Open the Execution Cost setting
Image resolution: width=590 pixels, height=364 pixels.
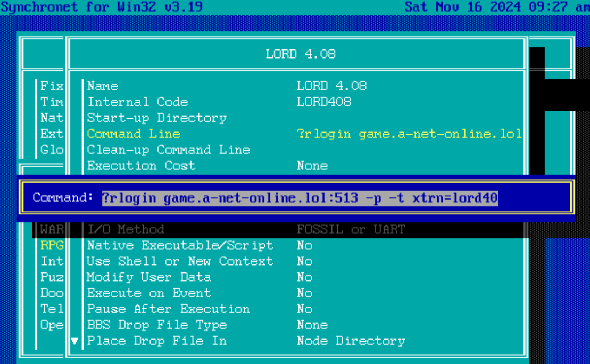point(141,166)
